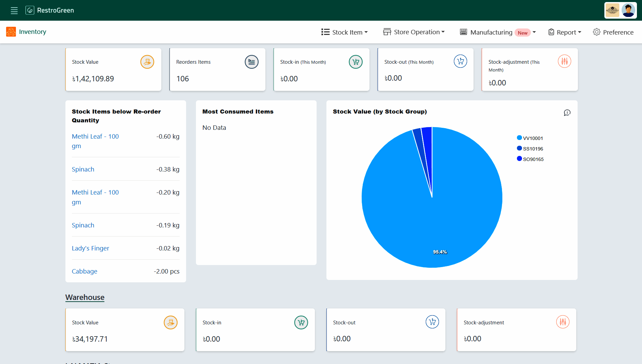The height and width of the screenshot is (364, 642).
Task: Toggle VV10001 legend series in pie chart
Action: (530, 138)
